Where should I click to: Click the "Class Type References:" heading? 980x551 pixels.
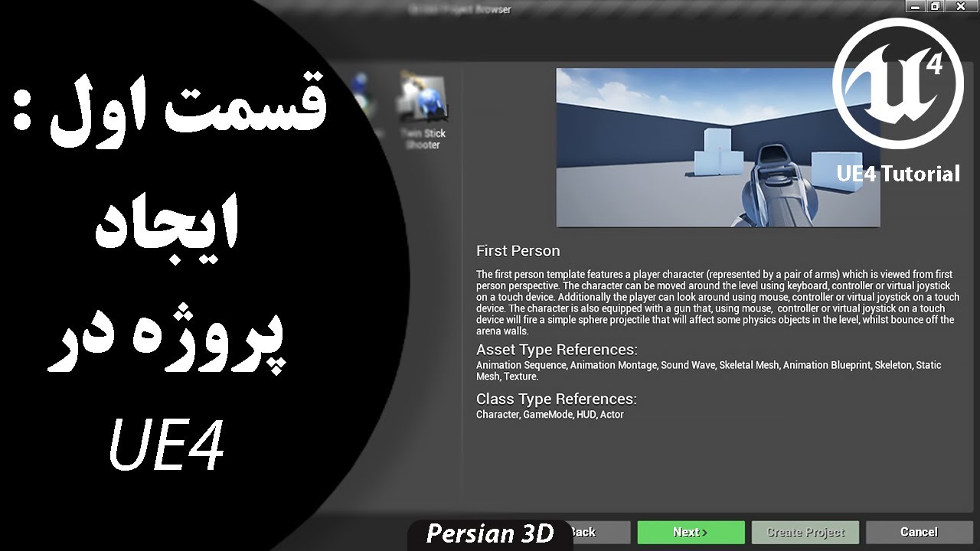click(x=557, y=399)
